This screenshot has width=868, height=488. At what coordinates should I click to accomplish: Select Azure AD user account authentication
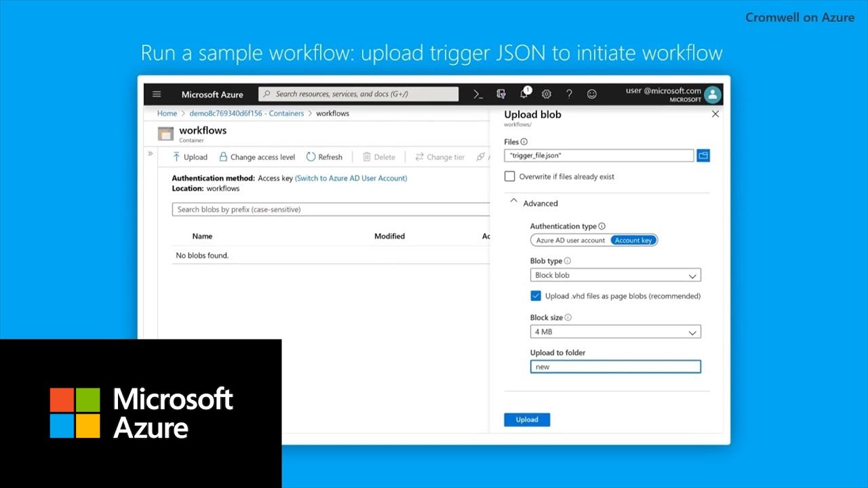pyautogui.click(x=570, y=240)
